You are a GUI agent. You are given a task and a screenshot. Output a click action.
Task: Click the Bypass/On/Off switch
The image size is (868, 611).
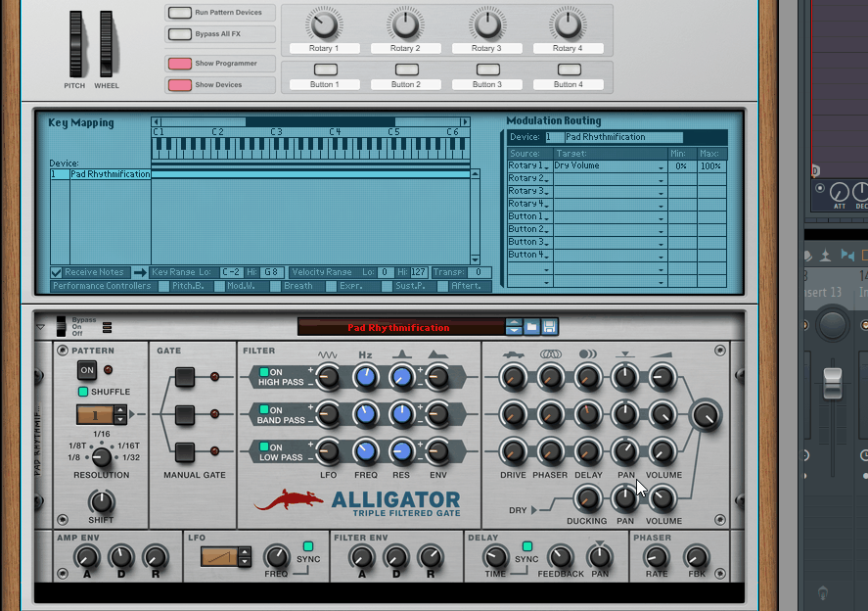[x=61, y=327]
